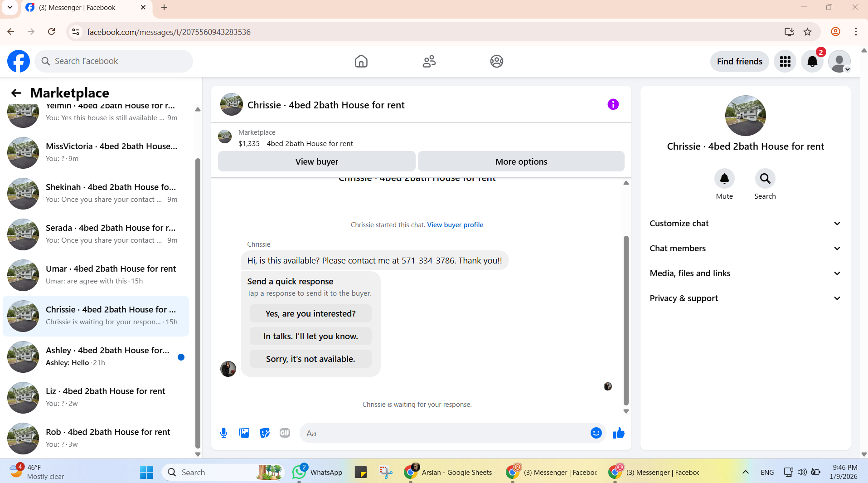Open MissVictoria conversation
The height and width of the screenshot is (483, 868).
point(96,153)
